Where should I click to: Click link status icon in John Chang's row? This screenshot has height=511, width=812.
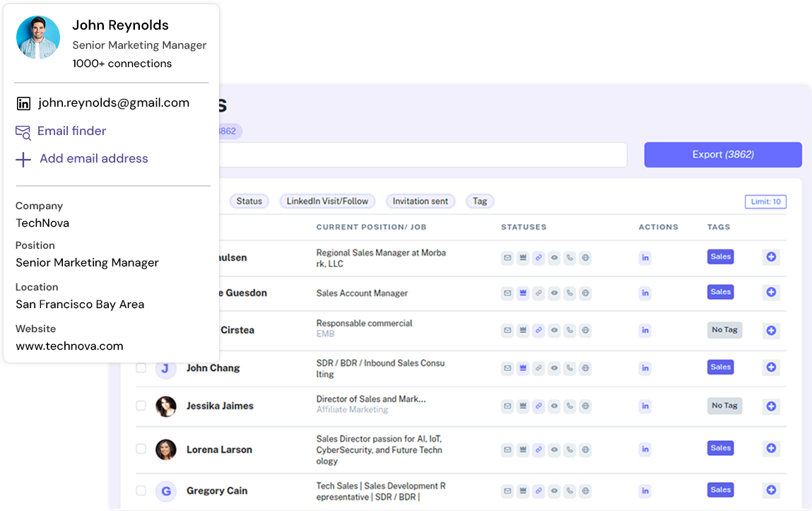click(x=539, y=368)
